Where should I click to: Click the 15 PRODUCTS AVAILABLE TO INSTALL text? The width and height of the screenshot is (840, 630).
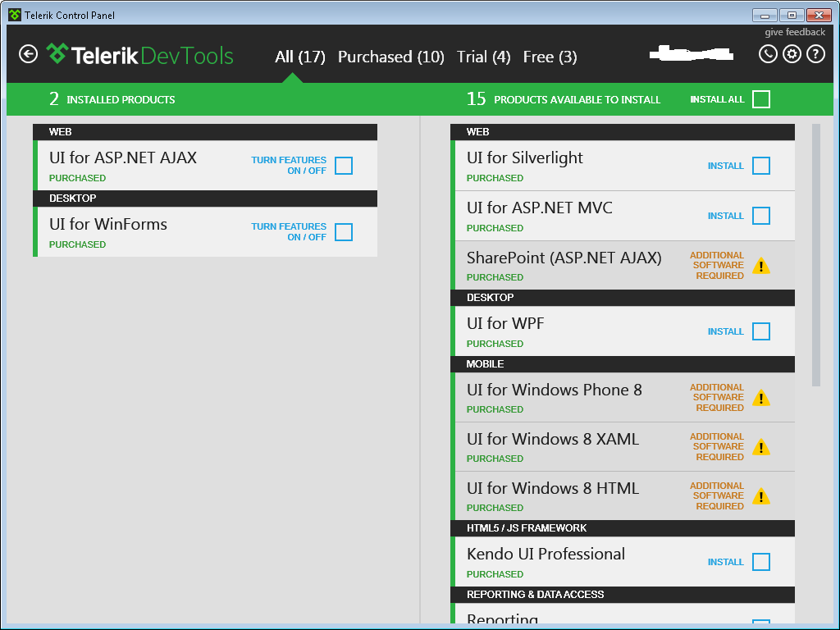coord(564,99)
